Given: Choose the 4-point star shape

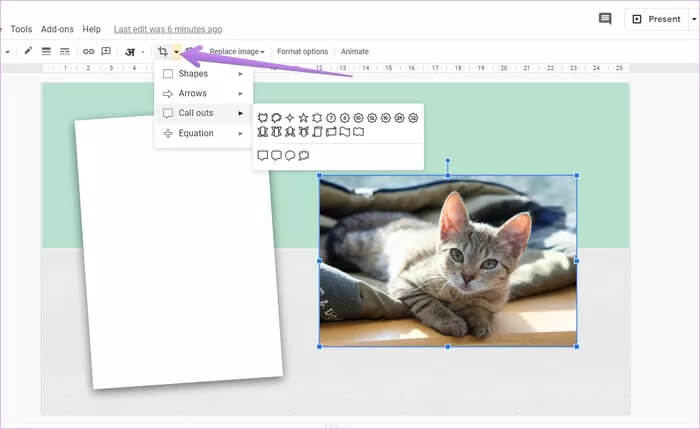Looking at the screenshot, I should (290, 118).
